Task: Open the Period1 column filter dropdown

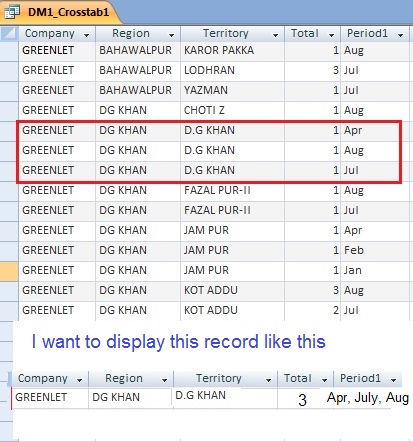Action: pos(401,35)
